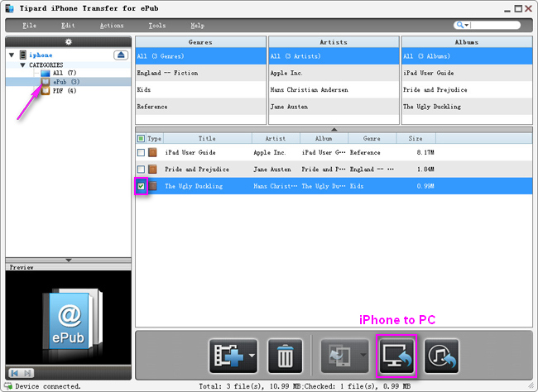Viewport: 538px width, 392px height.
Task: Click the ePub book icon in categories
Action: [46, 82]
